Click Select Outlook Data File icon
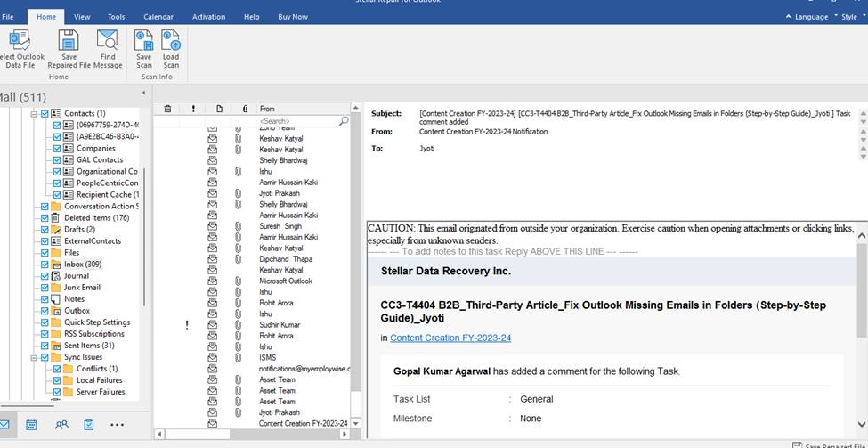868x448 pixels. [x=20, y=40]
